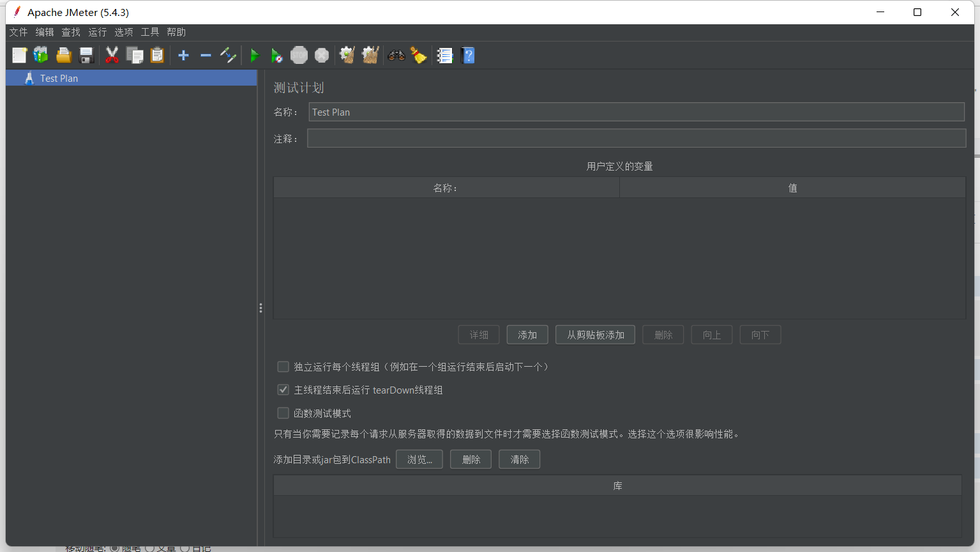
Task: Click the Stop test icon
Action: 299,56
